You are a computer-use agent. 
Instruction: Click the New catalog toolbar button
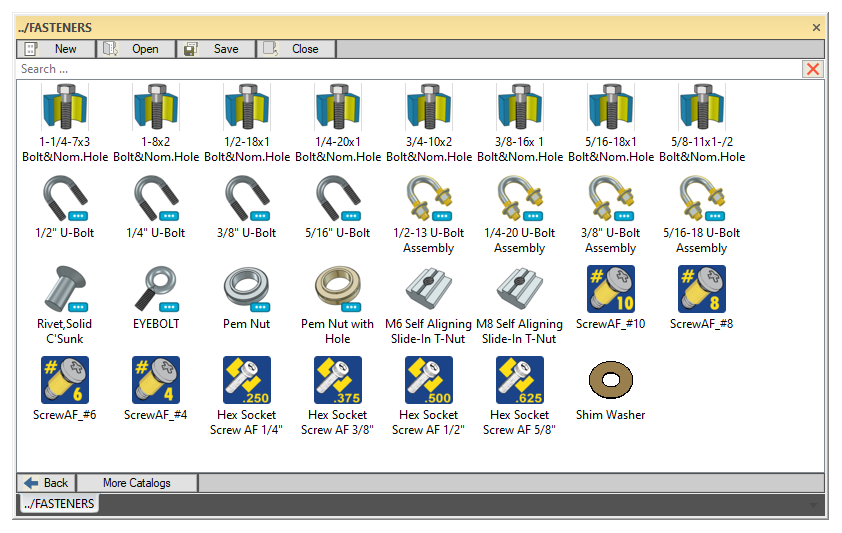pyautogui.click(x=56, y=48)
